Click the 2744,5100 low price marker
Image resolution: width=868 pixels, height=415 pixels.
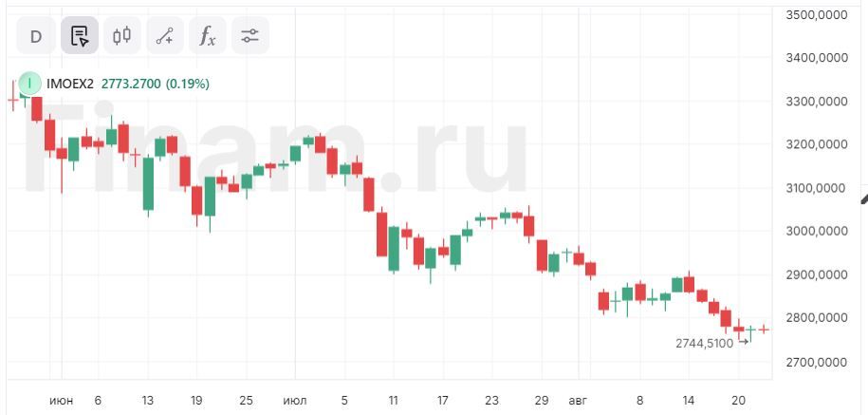pyautogui.click(x=704, y=343)
